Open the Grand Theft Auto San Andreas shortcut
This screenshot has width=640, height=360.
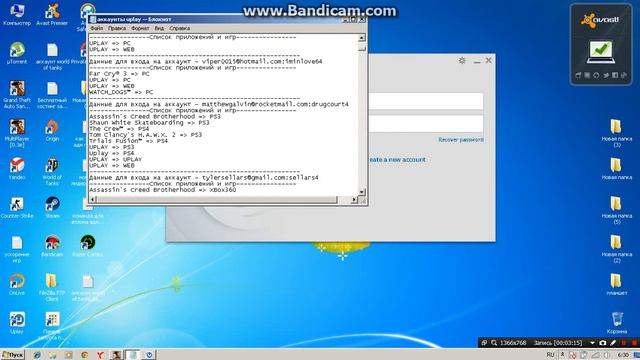[17, 94]
